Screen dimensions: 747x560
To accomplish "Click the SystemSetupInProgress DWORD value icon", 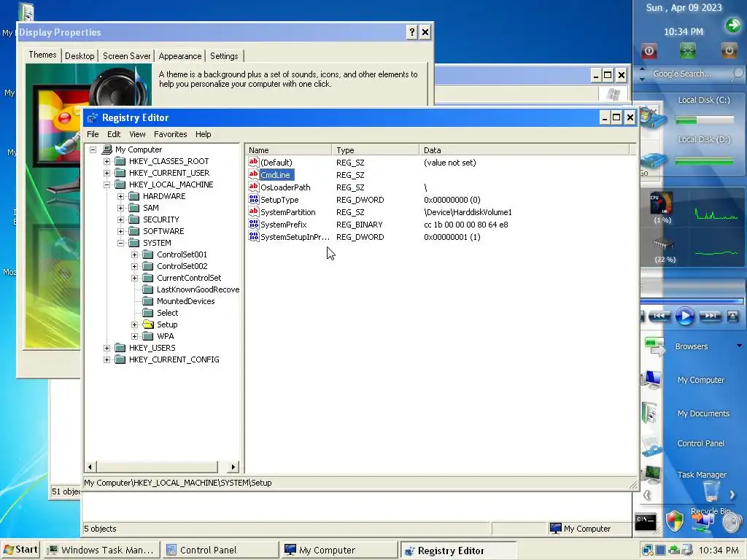I will [253, 236].
